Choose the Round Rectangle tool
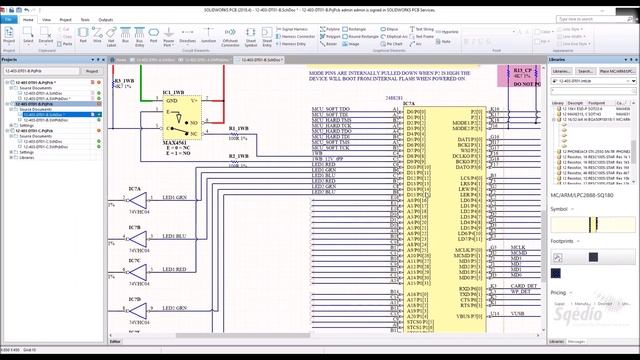 [360, 37]
